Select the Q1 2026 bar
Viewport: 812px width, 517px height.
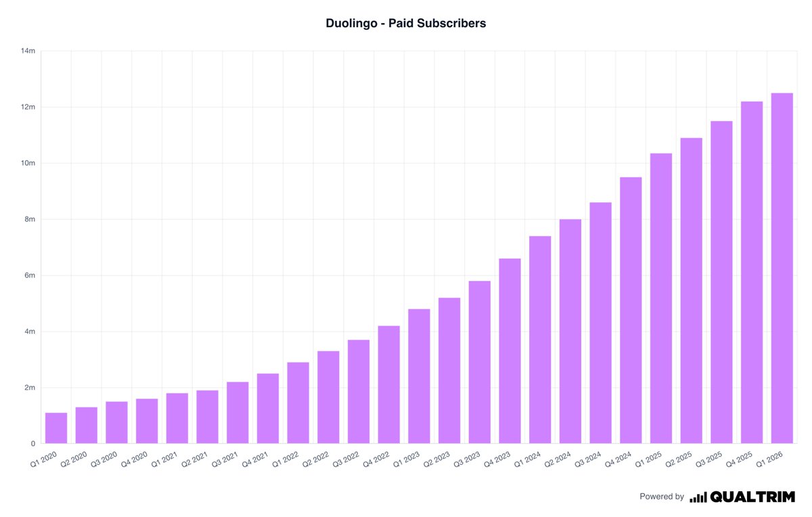tap(782, 269)
